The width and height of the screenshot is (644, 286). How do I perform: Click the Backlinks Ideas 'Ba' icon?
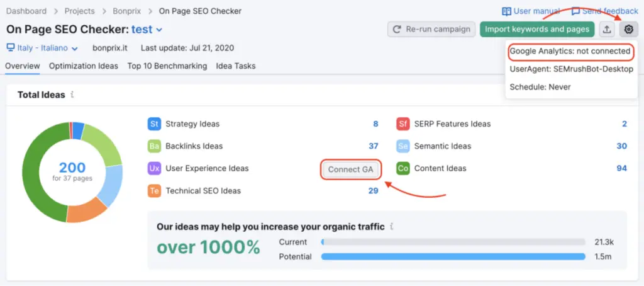[x=154, y=146]
